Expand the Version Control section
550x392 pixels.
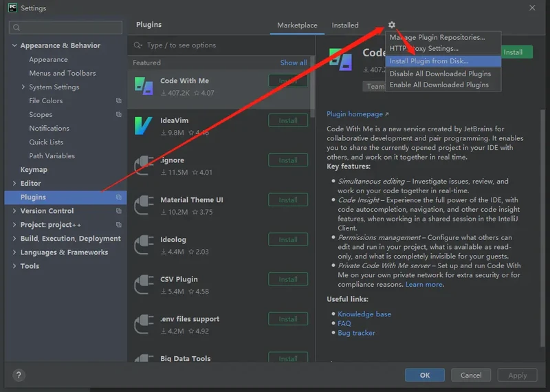(x=14, y=211)
